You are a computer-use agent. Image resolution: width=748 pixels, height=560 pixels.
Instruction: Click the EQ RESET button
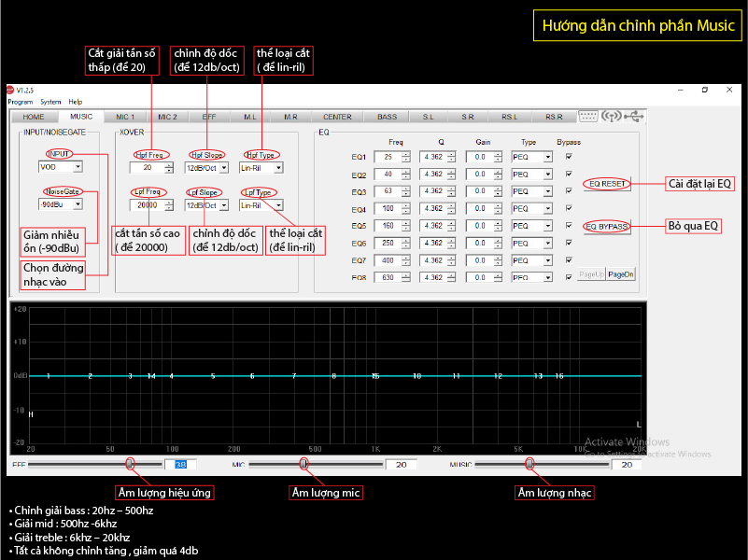607,184
